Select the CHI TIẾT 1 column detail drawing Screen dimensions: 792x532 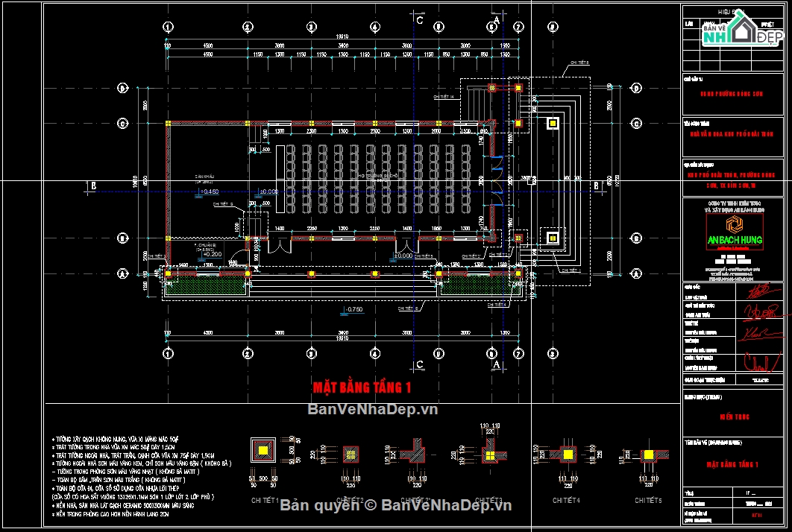[263, 450]
